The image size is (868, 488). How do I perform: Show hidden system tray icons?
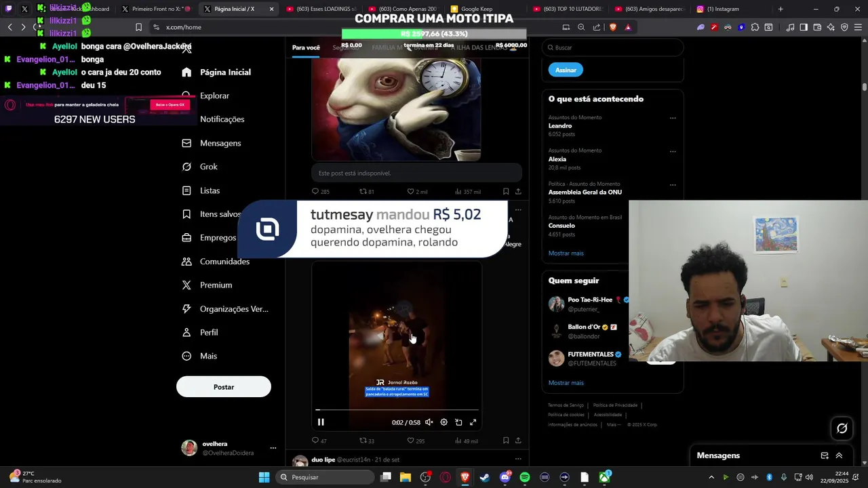coord(711,477)
